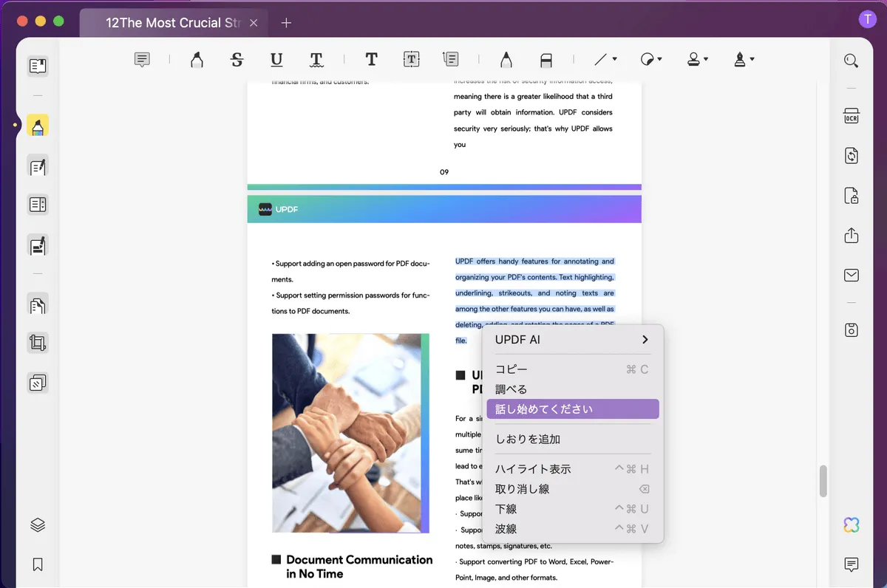
Task: Select the Text Callout tool
Action: tap(450, 60)
